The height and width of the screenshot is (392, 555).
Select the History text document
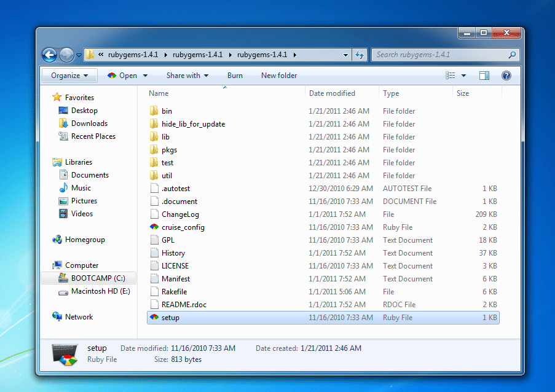323,253
